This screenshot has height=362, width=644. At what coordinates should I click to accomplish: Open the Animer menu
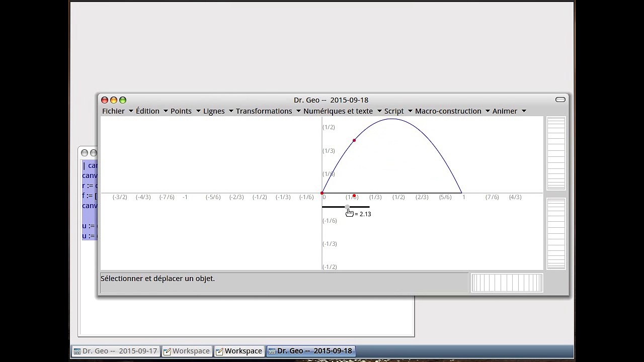(x=505, y=111)
